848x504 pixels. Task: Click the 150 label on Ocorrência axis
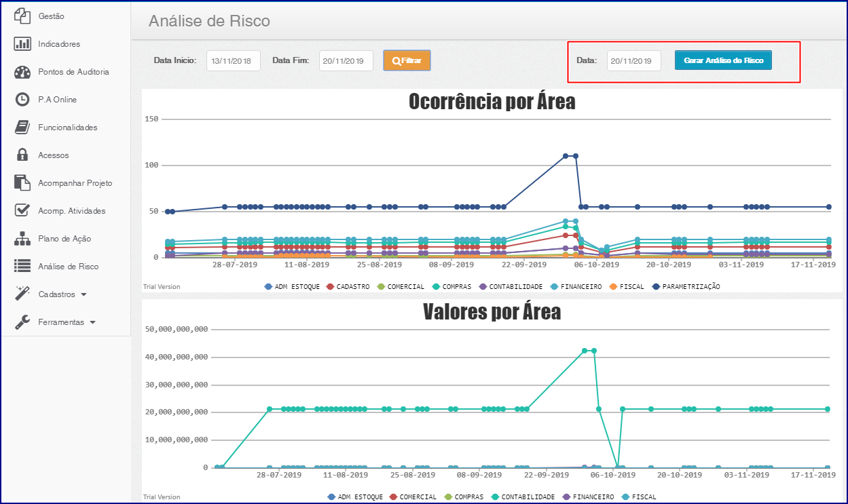(x=151, y=119)
